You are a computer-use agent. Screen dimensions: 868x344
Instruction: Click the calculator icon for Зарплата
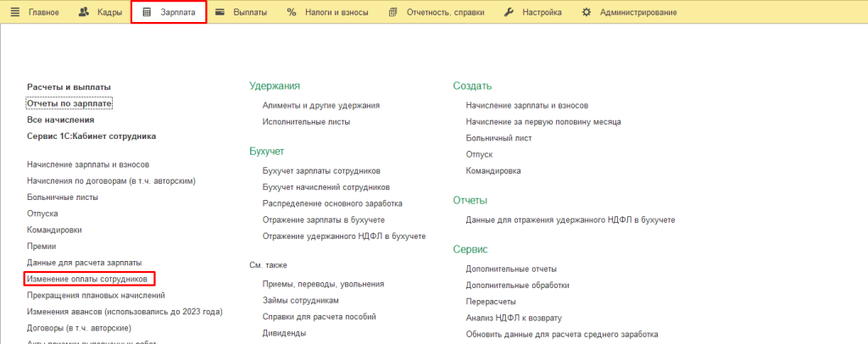pos(147,13)
